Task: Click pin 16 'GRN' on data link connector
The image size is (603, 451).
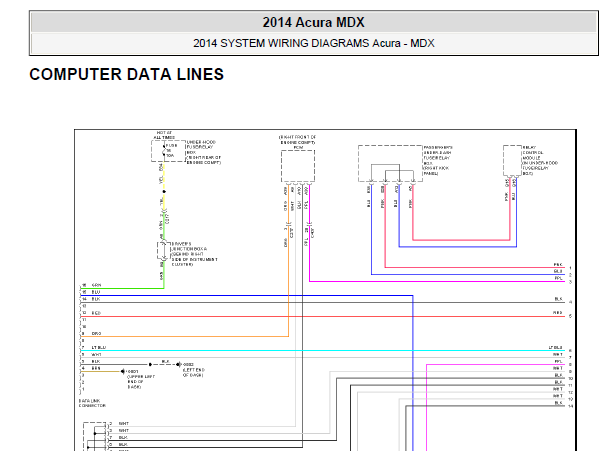Action: tap(97, 285)
